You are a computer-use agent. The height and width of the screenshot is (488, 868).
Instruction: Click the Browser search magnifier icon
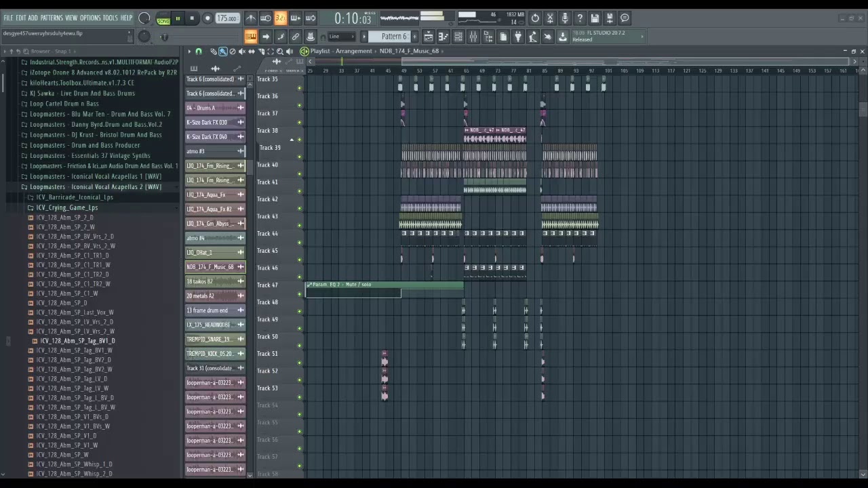click(x=26, y=52)
